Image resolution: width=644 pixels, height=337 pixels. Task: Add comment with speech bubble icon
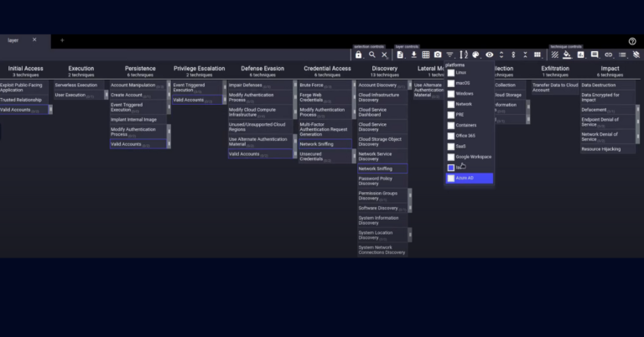pos(595,54)
